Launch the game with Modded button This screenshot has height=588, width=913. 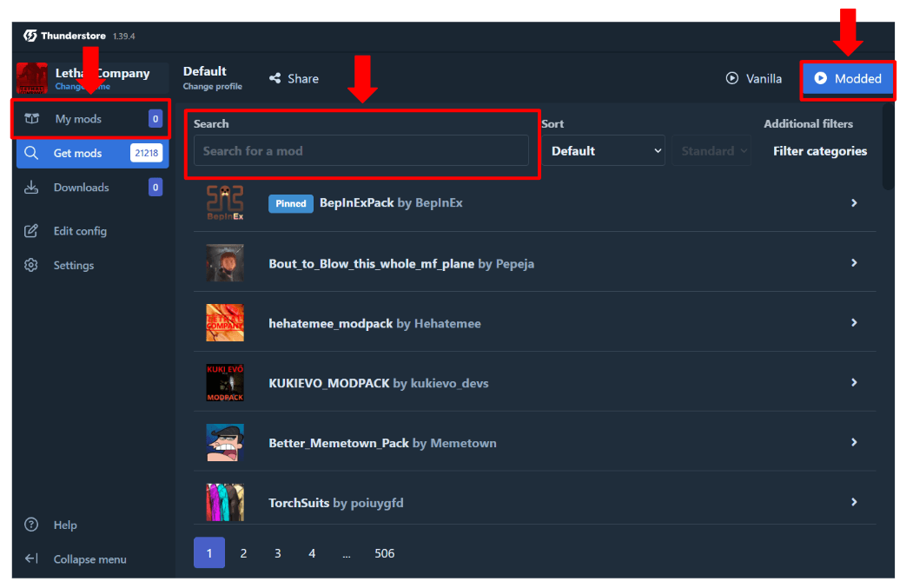click(x=848, y=78)
